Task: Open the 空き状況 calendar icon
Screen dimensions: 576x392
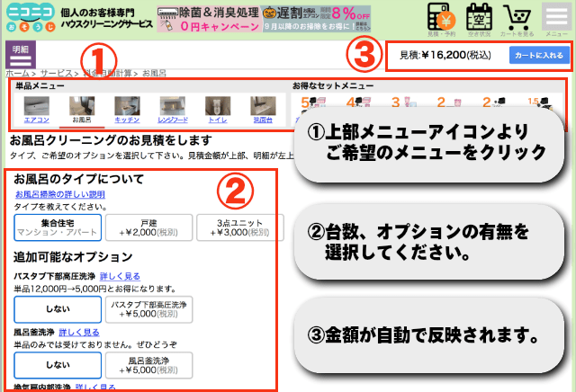Action: point(479,18)
